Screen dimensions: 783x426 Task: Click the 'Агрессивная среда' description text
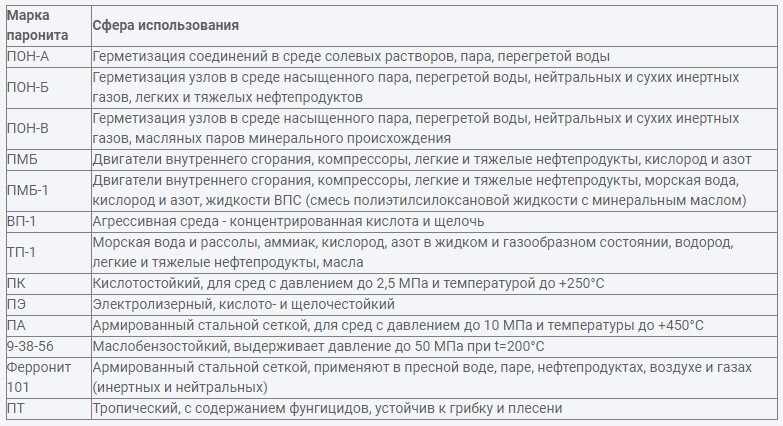(289, 221)
